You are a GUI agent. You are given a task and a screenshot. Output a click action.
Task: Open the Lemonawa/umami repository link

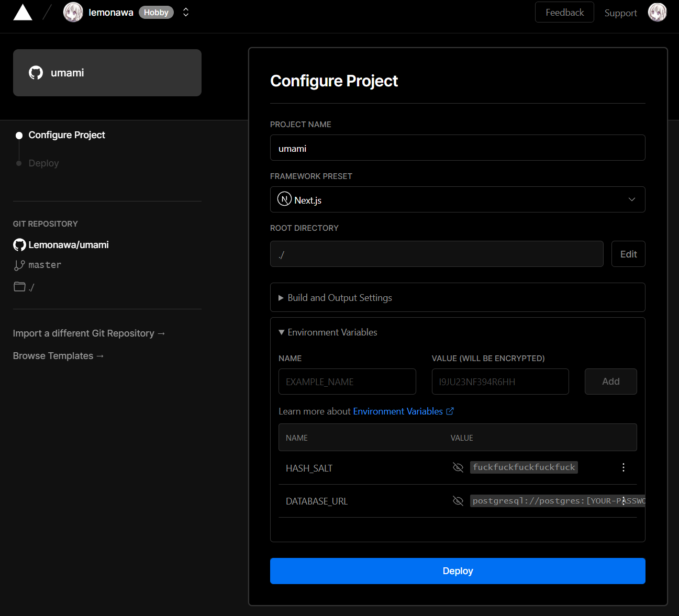tap(69, 245)
